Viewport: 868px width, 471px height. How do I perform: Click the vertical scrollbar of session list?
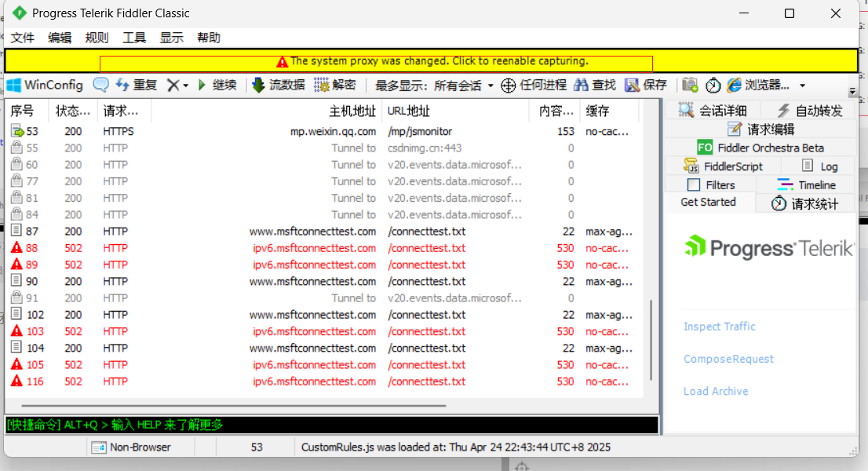[x=651, y=340]
